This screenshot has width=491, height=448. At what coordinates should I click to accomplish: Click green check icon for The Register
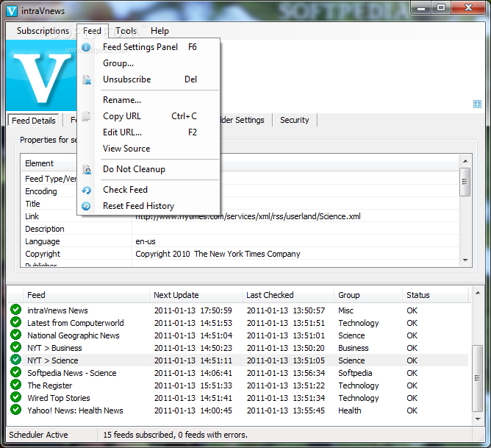15,385
